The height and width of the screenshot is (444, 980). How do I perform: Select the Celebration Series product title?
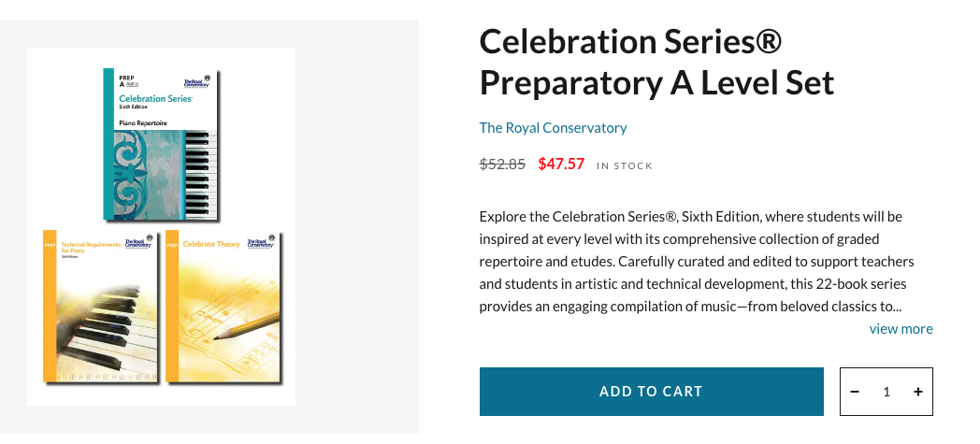[x=656, y=62]
